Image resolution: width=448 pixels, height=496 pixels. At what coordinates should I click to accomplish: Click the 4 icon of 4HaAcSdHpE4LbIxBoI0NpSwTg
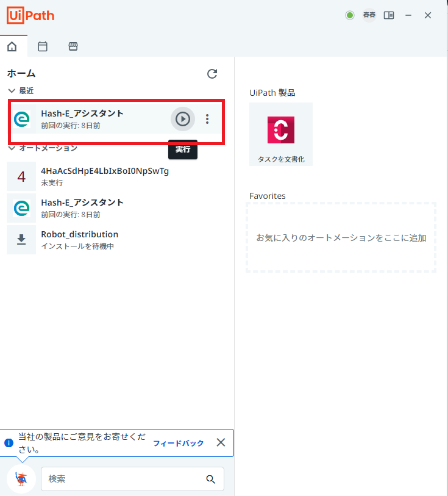[x=21, y=176]
